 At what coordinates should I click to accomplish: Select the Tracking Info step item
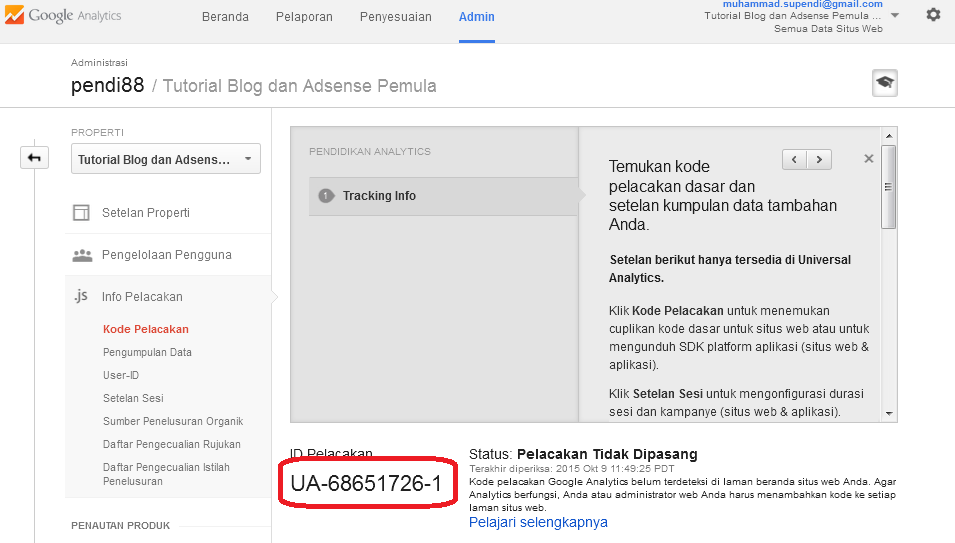click(x=443, y=196)
